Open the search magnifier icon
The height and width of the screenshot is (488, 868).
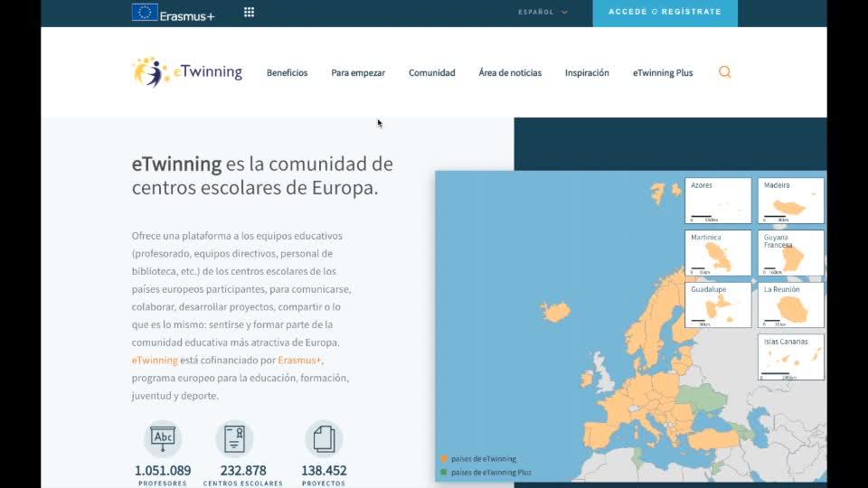tap(724, 72)
